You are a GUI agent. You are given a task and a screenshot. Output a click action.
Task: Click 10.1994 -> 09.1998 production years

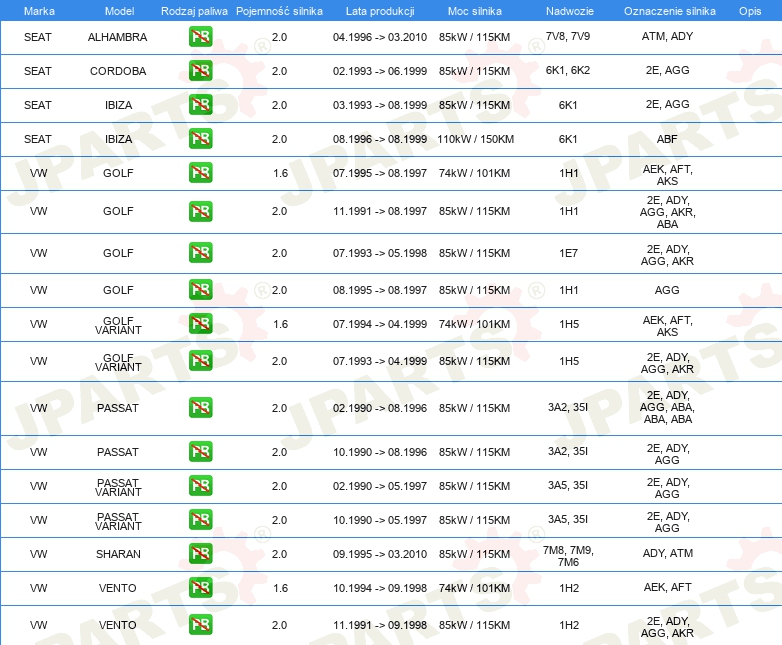pyautogui.click(x=380, y=588)
